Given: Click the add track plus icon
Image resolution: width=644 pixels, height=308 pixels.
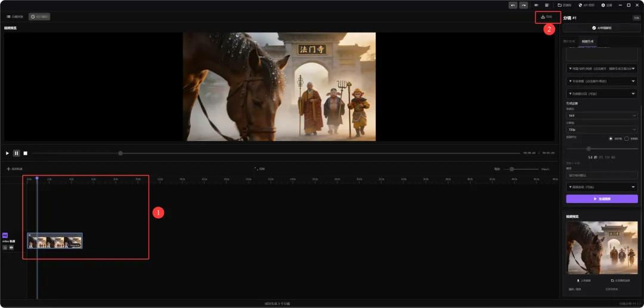Looking at the screenshot, I should click(9, 169).
